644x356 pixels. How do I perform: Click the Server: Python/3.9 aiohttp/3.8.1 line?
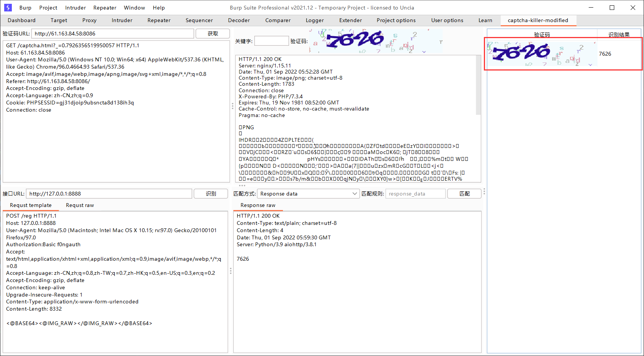tap(276, 244)
